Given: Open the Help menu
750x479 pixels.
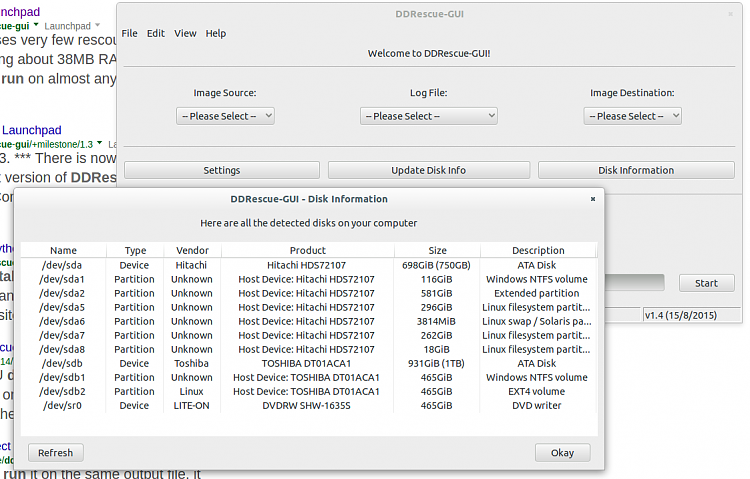Looking at the screenshot, I should coord(216,33).
